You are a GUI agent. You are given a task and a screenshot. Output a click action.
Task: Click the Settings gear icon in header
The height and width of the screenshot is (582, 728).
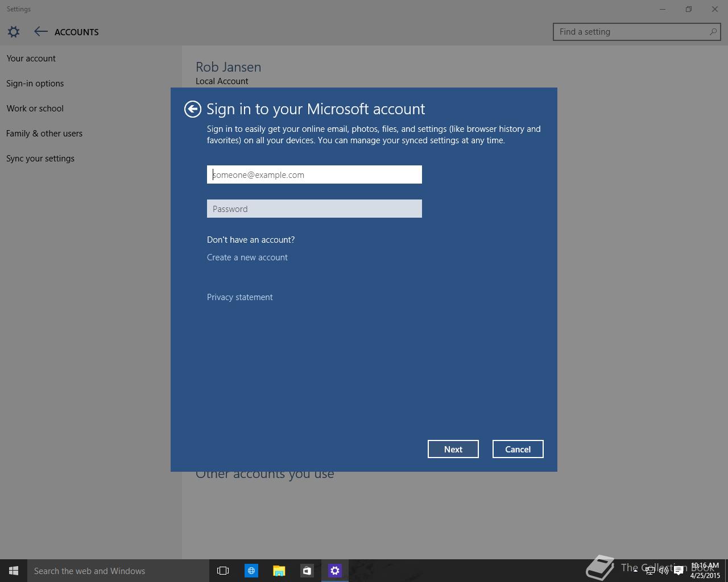pyautogui.click(x=14, y=32)
